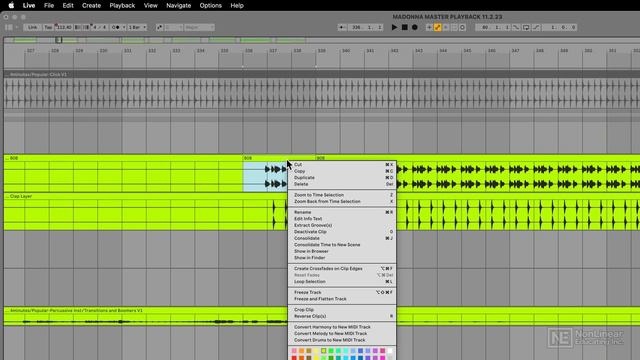The height and width of the screenshot is (360, 640).
Task: Select Loop Selection
Action: click(x=342, y=282)
